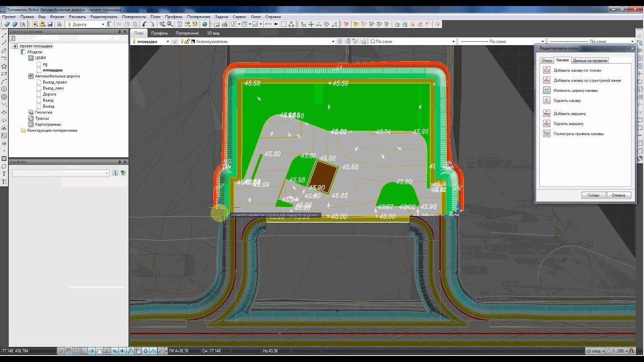Viewport: 644px width, 362px height.
Task: Click the Undo arrow in the toolbar
Action: tap(144, 24)
